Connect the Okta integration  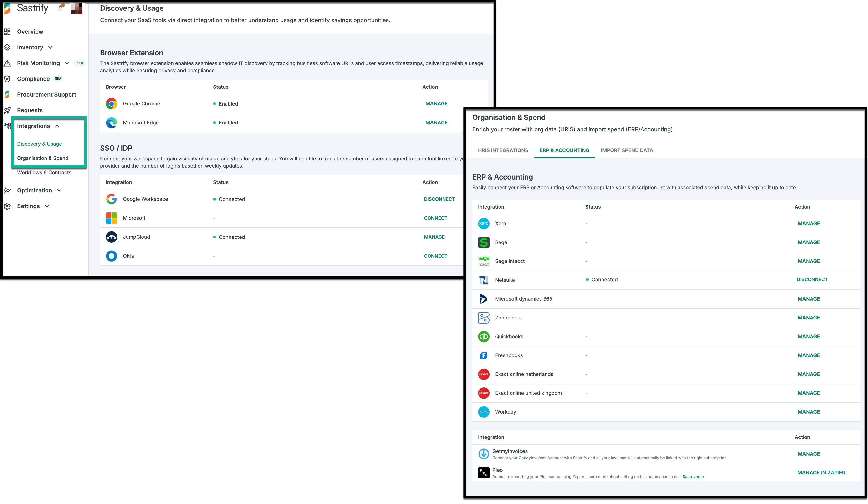tap(435, 256)
